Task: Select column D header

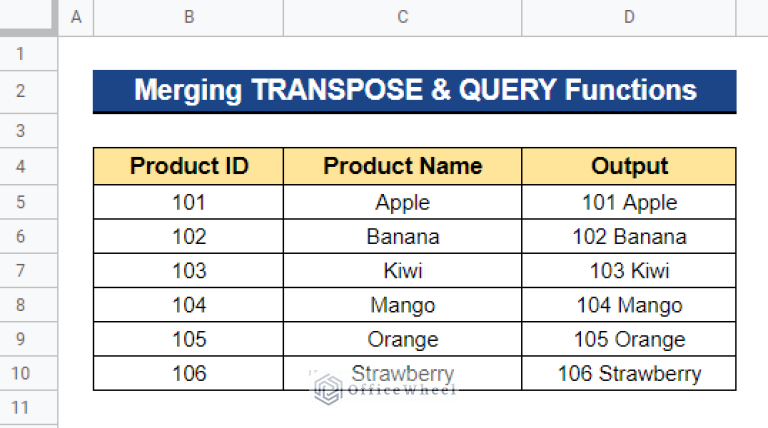Action: 629,18
